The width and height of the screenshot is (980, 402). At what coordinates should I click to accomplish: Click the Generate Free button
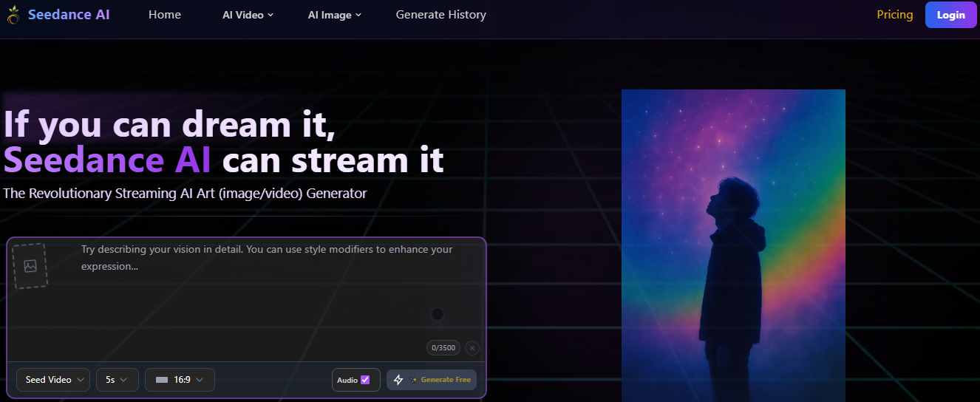432,380
